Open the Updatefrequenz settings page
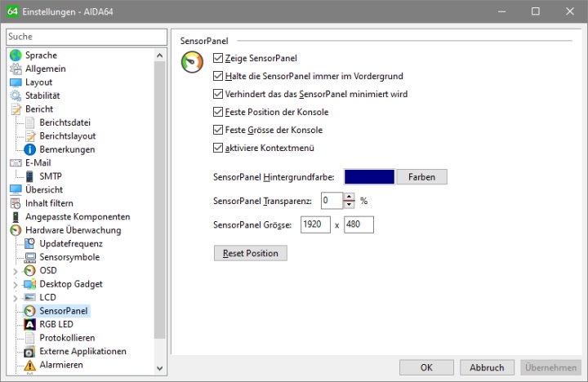588x382 pixels. coord(70,243)
